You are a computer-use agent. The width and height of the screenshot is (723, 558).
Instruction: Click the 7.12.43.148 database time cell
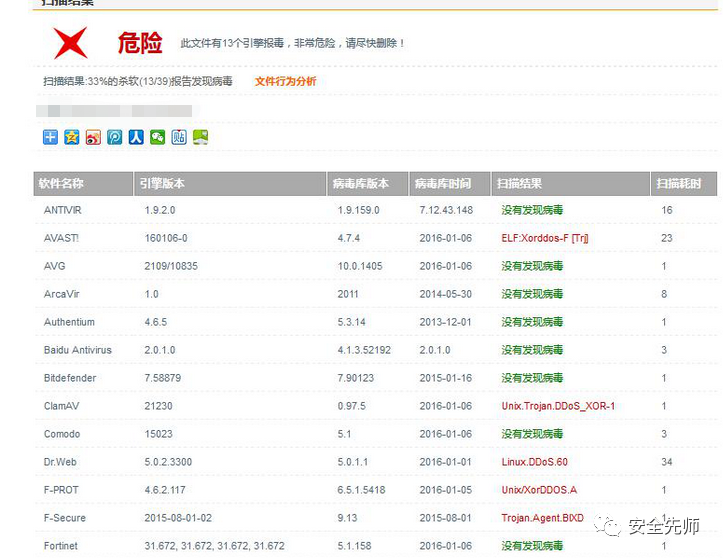pyautogui.click(x=446, y=210)
